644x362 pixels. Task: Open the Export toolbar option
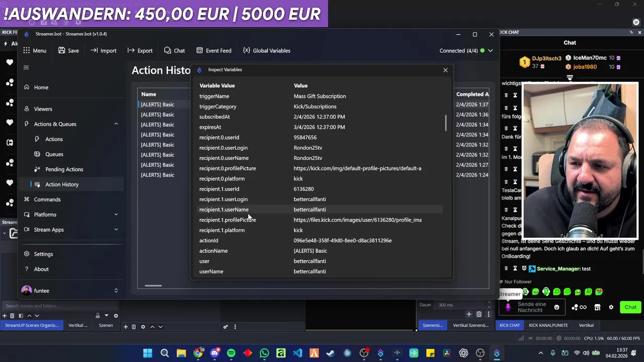pyautogui.click(x=140, y=50)
